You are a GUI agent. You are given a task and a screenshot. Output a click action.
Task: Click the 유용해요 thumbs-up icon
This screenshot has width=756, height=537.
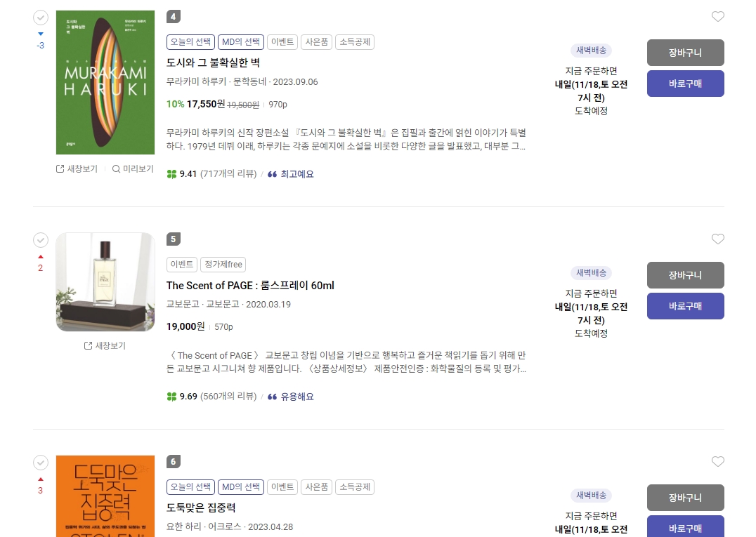(x=273, y=397)
